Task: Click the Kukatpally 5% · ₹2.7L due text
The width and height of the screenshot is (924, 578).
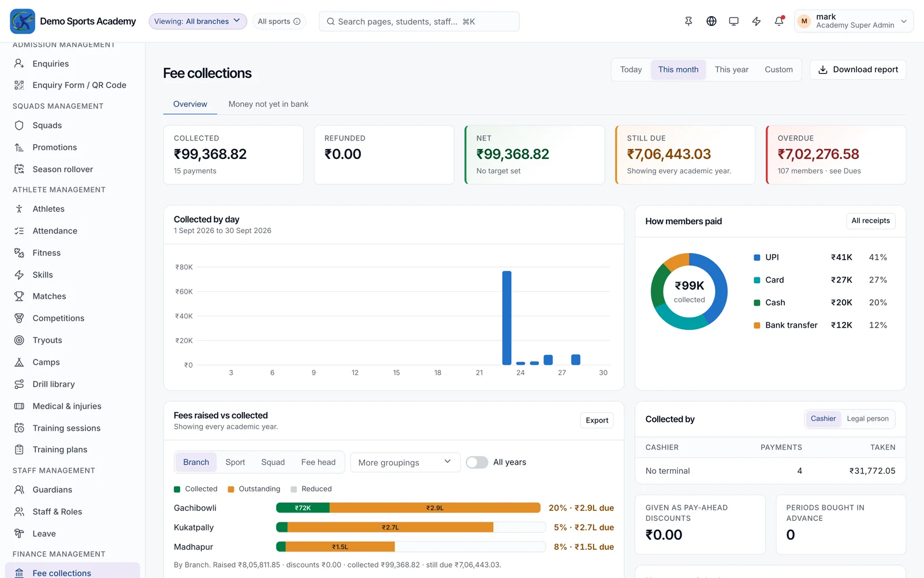Action: tap(583, 527)
